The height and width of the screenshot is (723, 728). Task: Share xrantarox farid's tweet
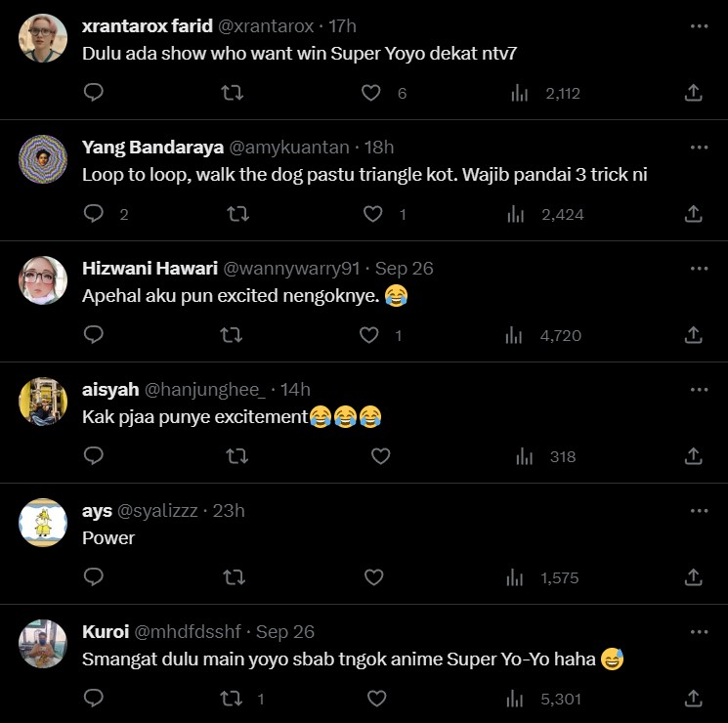coord(693,93)
